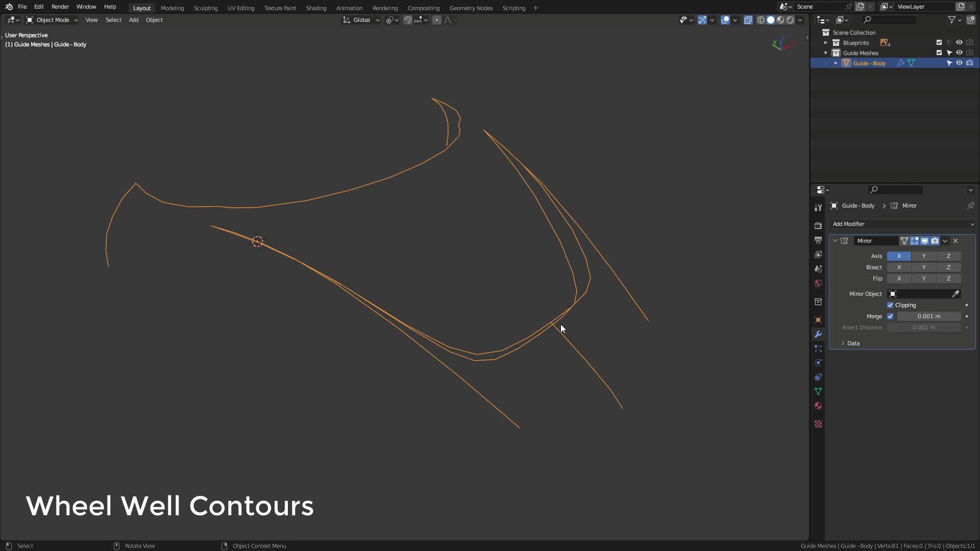The width and height of the screenshot is (980, 551).
Task: Uncheck the Clipping checkbox
Action: [890, 305]
